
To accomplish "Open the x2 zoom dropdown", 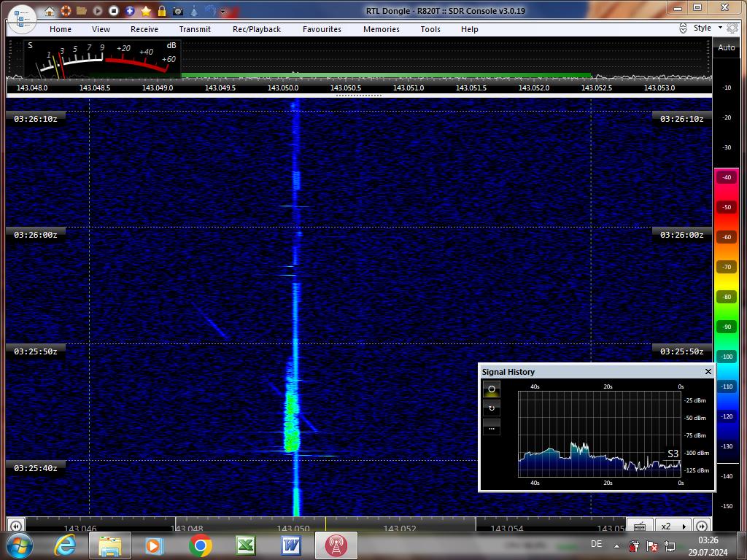I will tap(673, 526).
